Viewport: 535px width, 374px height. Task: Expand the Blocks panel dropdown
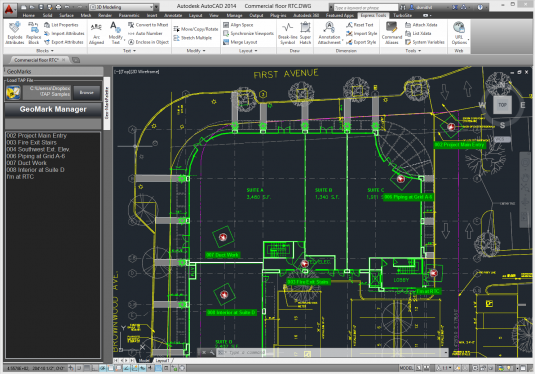45,51
